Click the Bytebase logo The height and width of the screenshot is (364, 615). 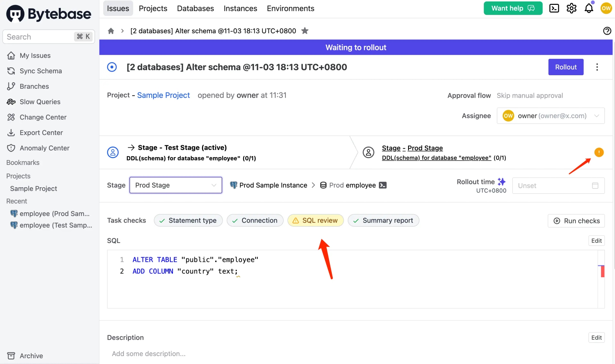(49, 14)
